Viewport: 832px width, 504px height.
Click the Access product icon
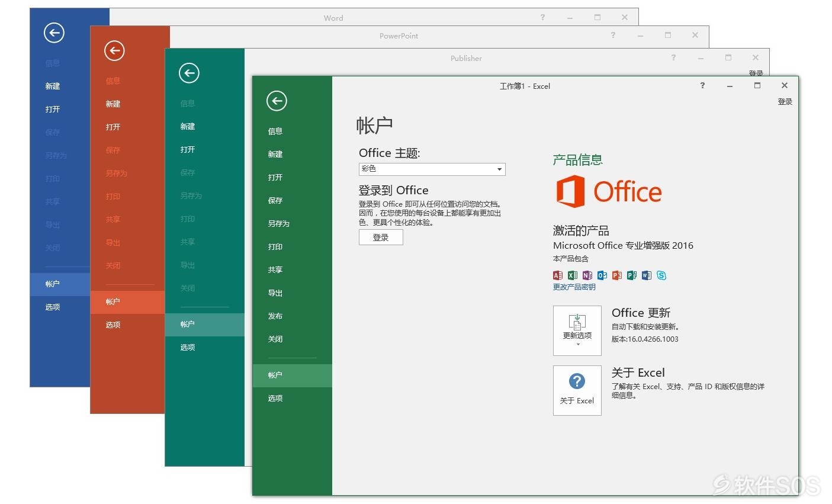558,275
